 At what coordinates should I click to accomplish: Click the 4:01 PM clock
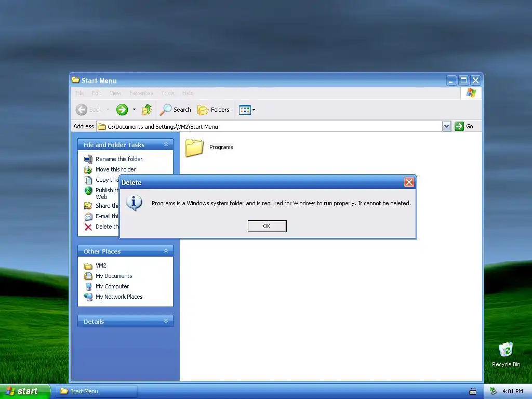(513, 391)
